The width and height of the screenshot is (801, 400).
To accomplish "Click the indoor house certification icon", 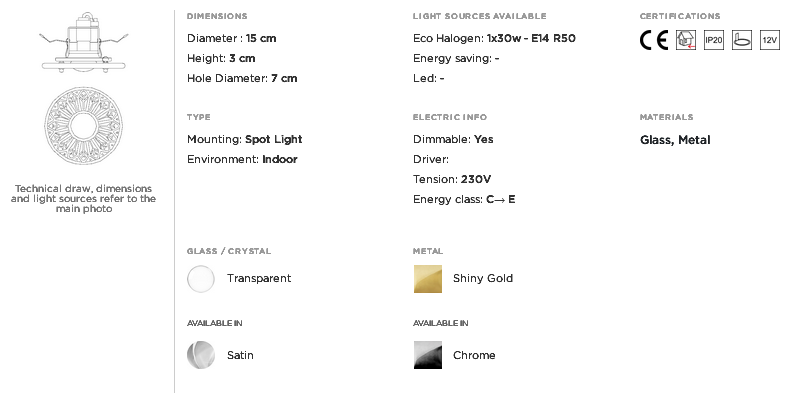I will point(686,40).
